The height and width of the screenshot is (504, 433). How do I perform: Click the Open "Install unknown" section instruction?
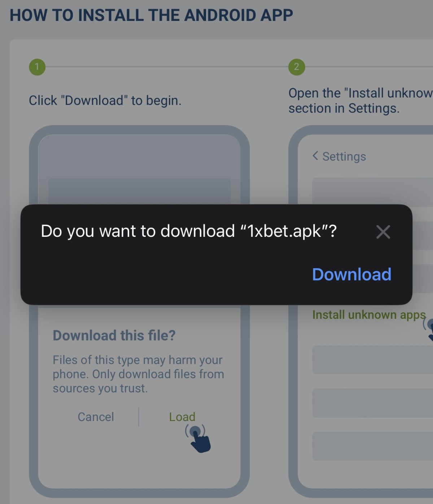pyautogui.click(x=361, y=101)
